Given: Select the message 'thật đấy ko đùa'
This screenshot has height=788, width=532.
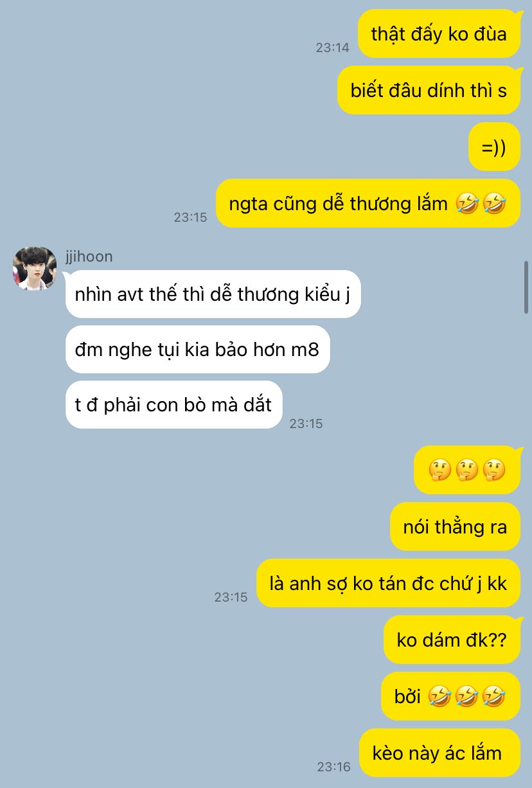Looking at the screenshot, I should (x=439, y=33).
